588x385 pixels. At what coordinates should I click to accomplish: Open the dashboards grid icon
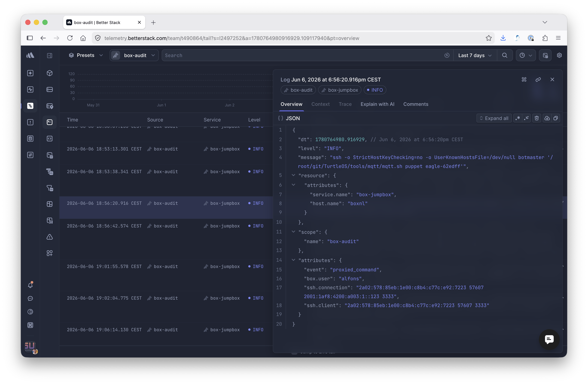[x=50, y=204]
